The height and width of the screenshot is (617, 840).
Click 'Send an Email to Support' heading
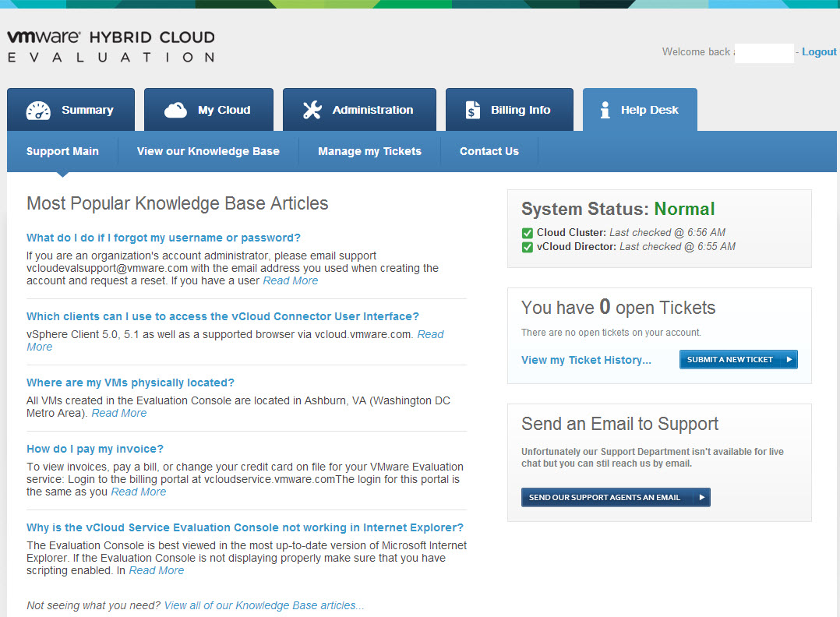pos(619,424)
